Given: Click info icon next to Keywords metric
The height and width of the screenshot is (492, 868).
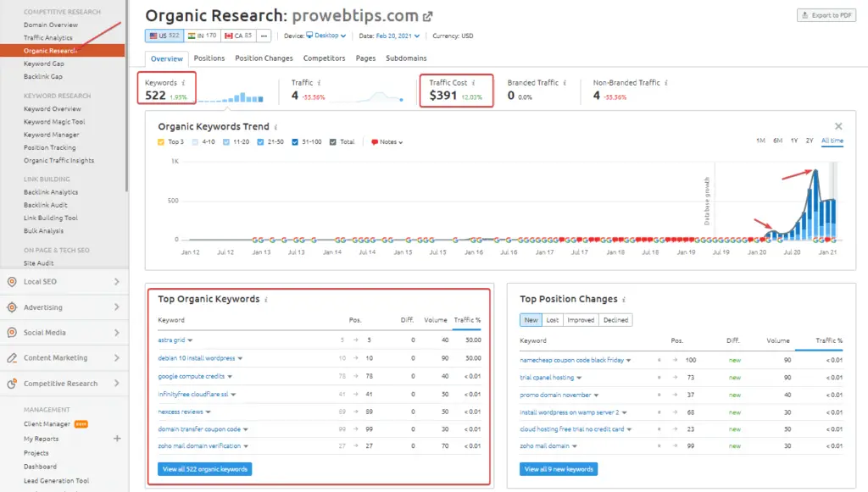Looking at the screenshot, I should tap(183, 83).
